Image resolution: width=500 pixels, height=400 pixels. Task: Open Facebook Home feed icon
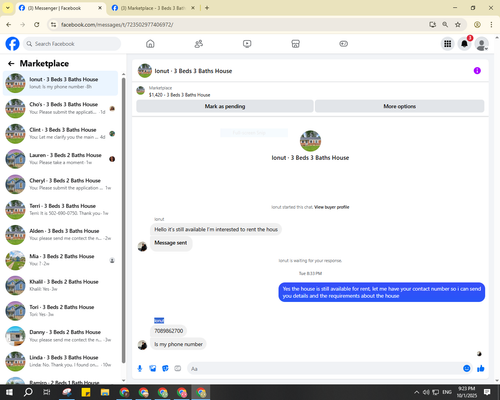(x=150, y=44)
